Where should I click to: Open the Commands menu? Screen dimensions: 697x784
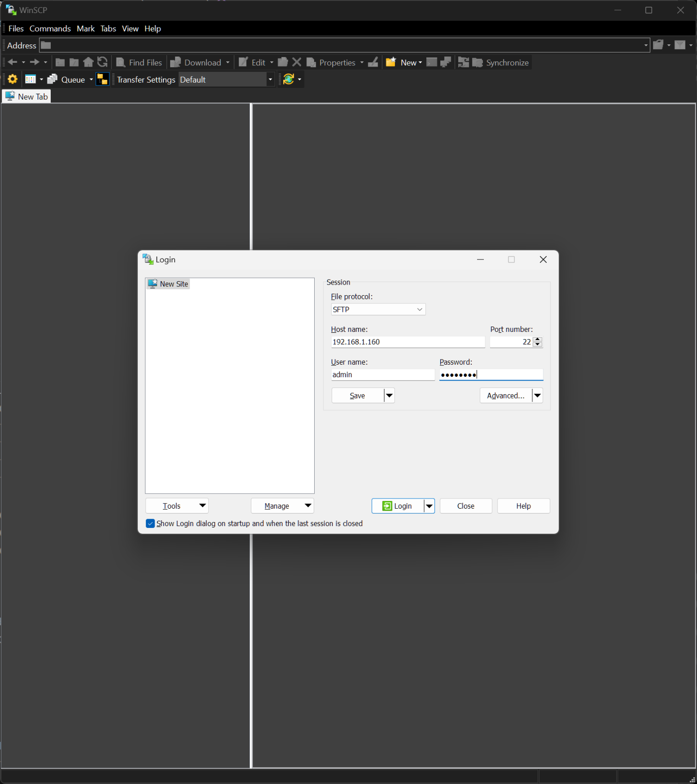[50, 29]
